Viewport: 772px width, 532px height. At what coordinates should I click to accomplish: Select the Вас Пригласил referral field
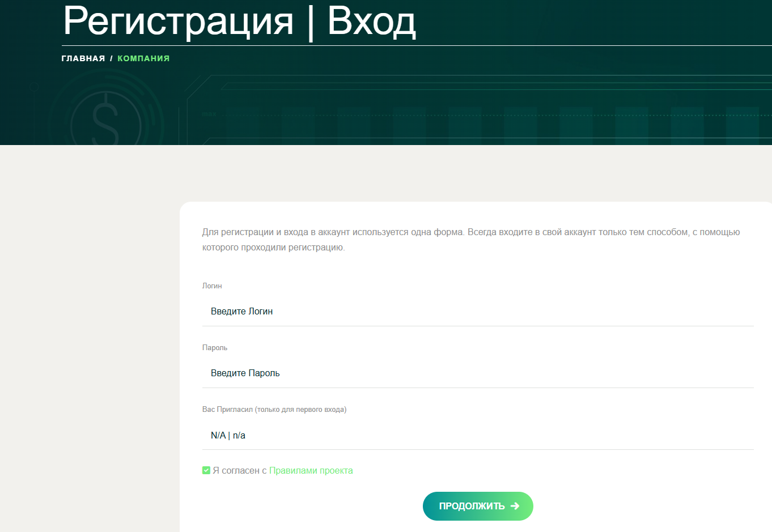pyautogui.click(x=478, y=435)
